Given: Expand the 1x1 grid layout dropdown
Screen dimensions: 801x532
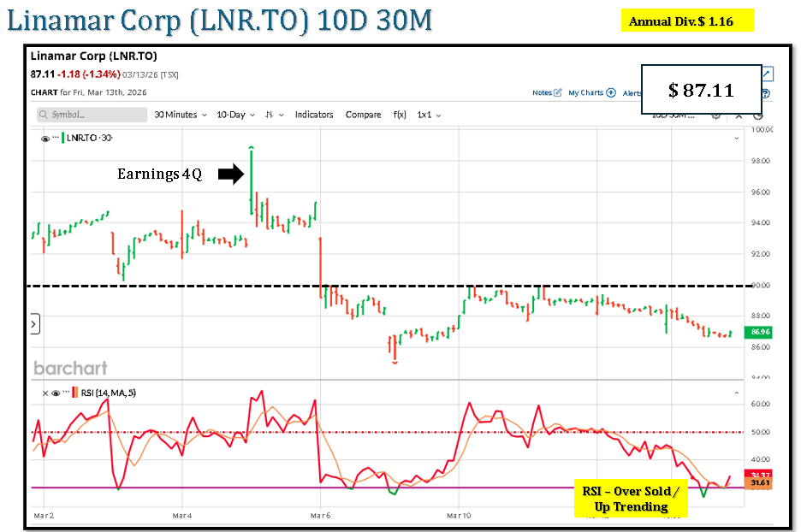Looking at the screenshot, I should pos(430,115).
